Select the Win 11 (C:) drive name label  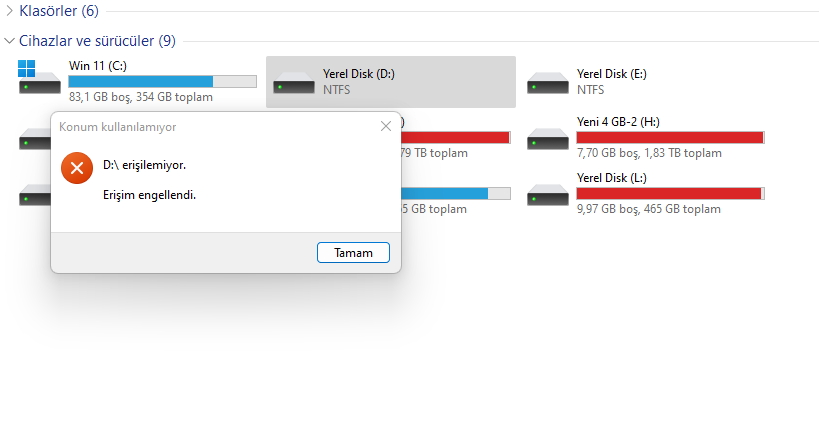pos(97,66)
